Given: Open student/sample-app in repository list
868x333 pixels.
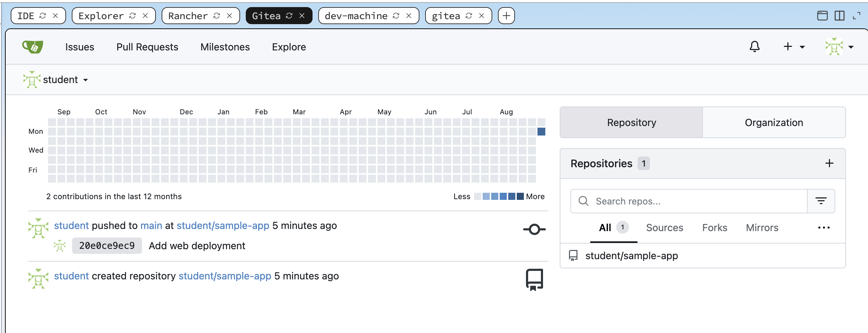Looking at the screenshot, I should tap(631, 256).
